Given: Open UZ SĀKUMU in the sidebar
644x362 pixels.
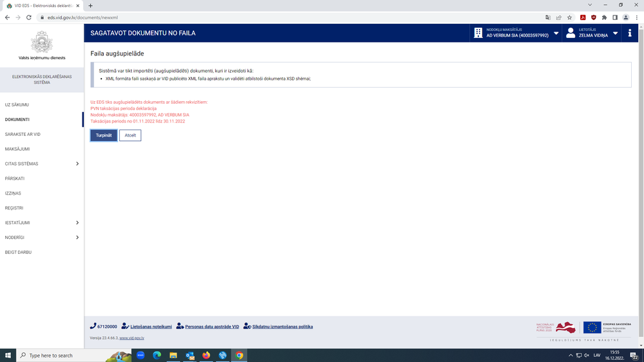Looking at the screenshot, I should pyautogui.click(x=17, y=104).
